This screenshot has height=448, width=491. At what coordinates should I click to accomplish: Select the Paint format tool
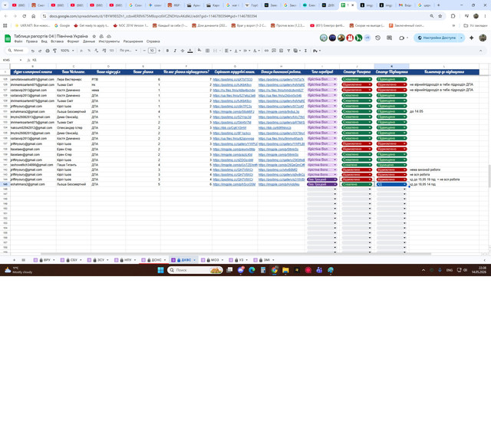click(x=54, y=51)
